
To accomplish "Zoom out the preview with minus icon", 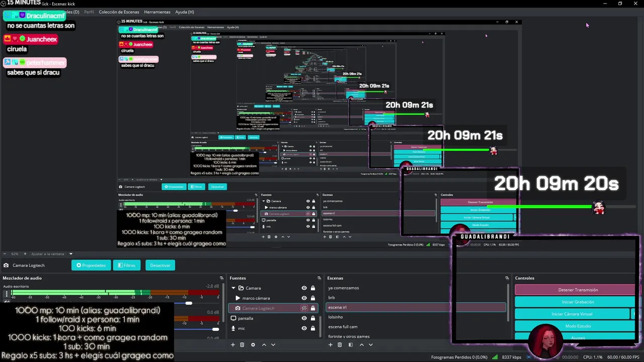I will point(5,254).
